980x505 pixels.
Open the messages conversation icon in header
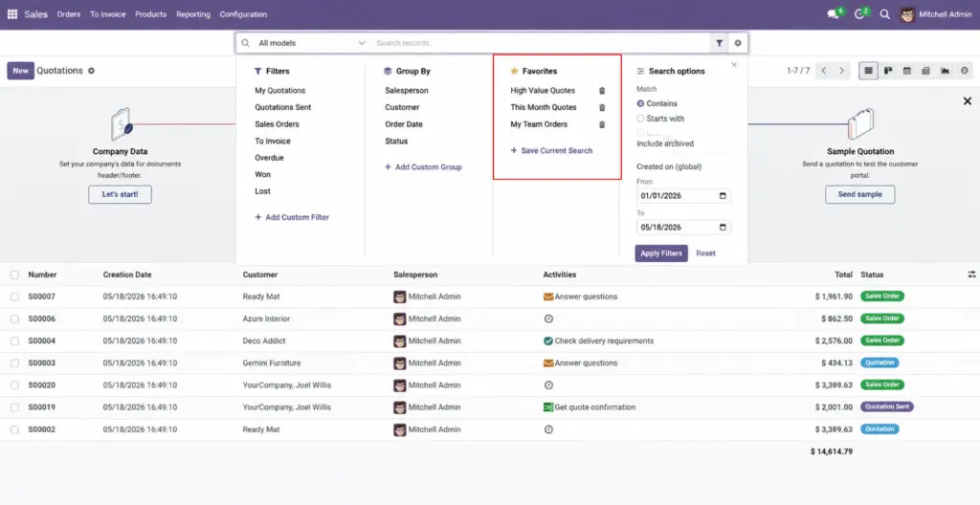(x=833, y=14)
